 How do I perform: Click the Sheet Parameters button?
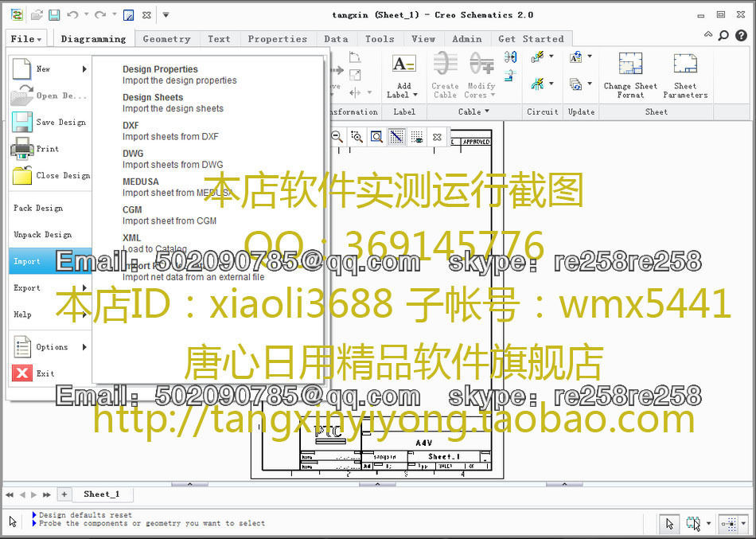coord(685,76)
